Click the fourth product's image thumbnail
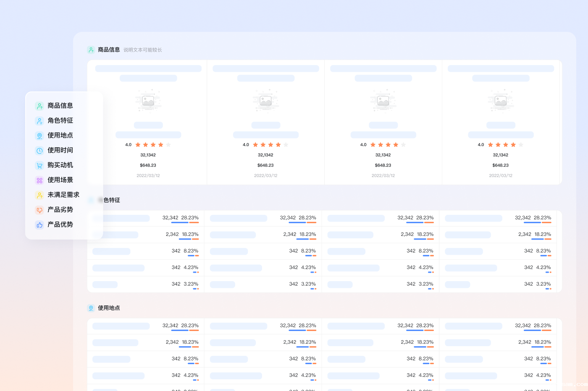The height and width of the screenshot is (391, 588). point(501,101)
